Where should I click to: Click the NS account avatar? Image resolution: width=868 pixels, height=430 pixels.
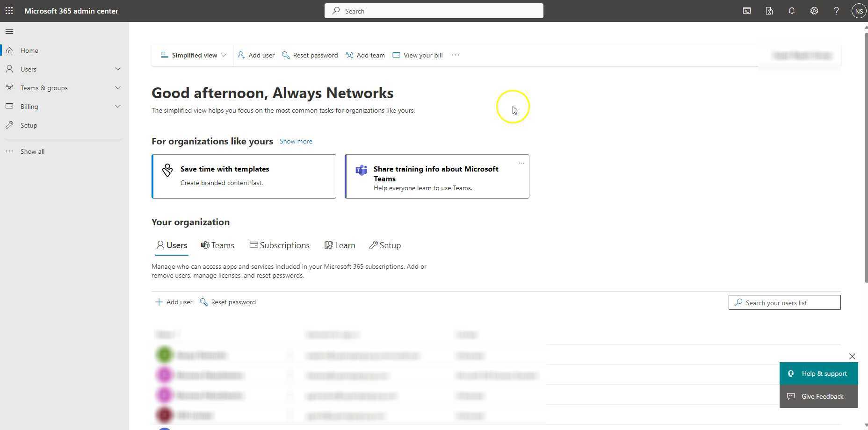pyautogui.click(x=859, y=11)
